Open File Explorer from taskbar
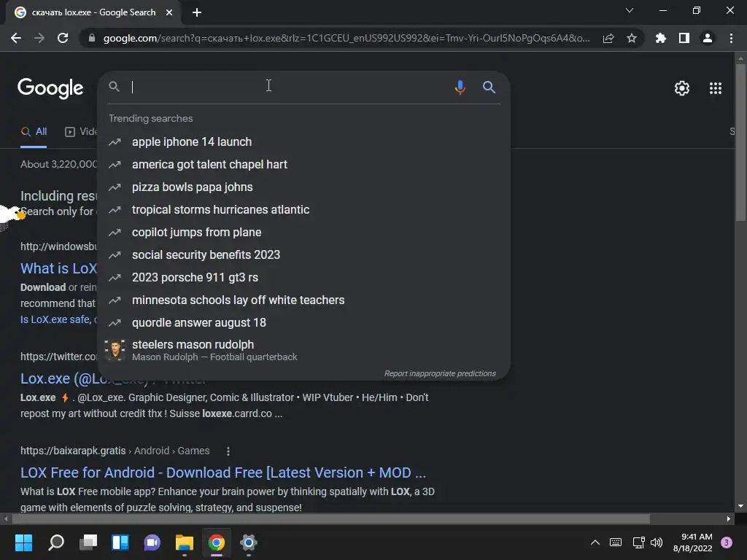This screenshot has width=747, height=560. tap(185, 542)
